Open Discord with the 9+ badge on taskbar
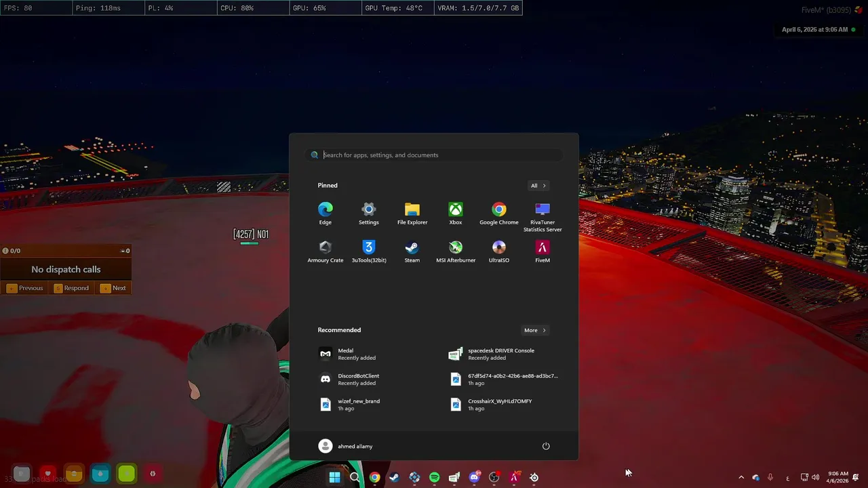 [x=475, y=477]
